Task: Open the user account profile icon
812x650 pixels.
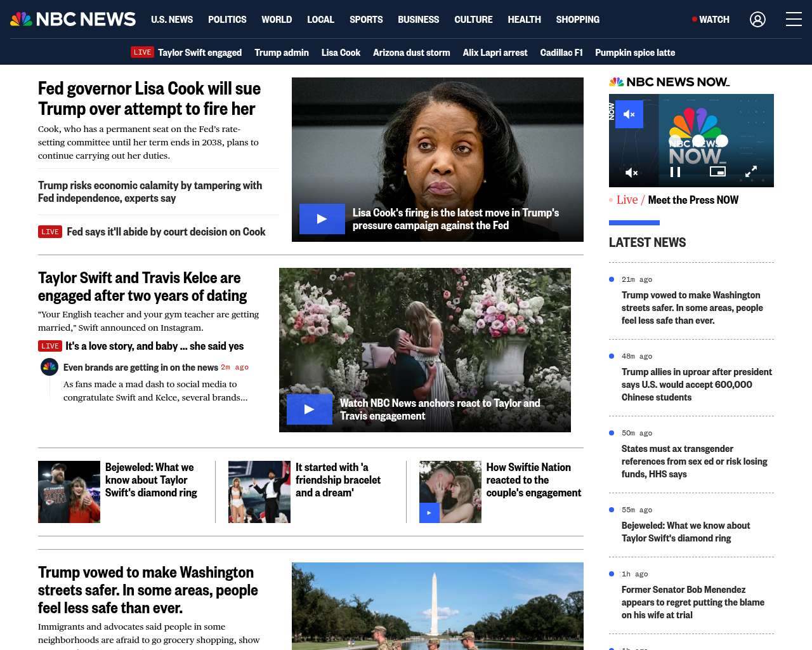Action: [757, 20]
